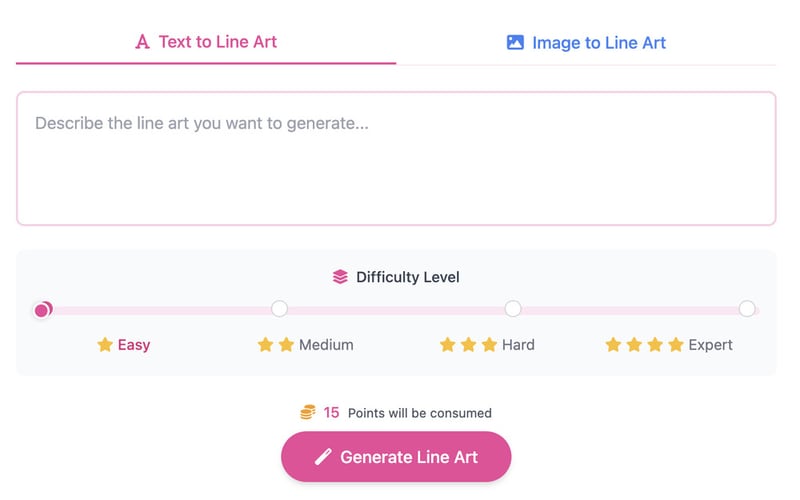The height and width of the screenshot is (500, 800).
Task: Click the two stars beside Medium
Action: 276,345
